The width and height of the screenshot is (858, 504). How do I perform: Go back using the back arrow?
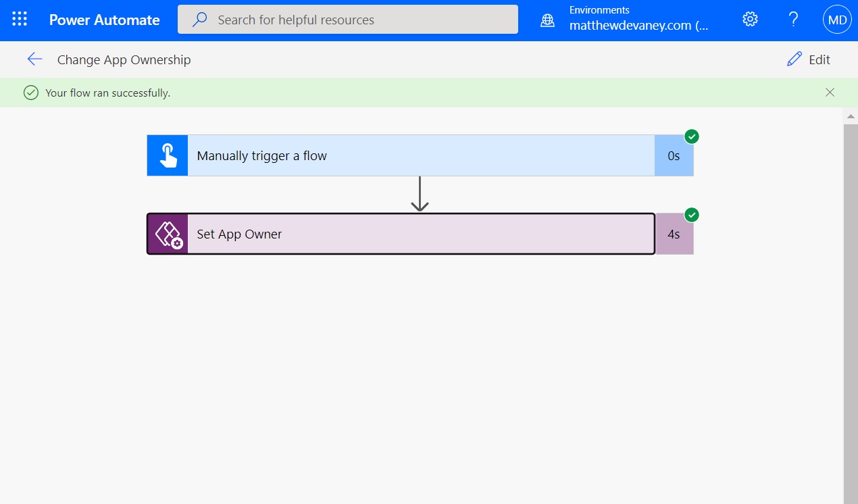pyautogui.click(x=34, y=59)
